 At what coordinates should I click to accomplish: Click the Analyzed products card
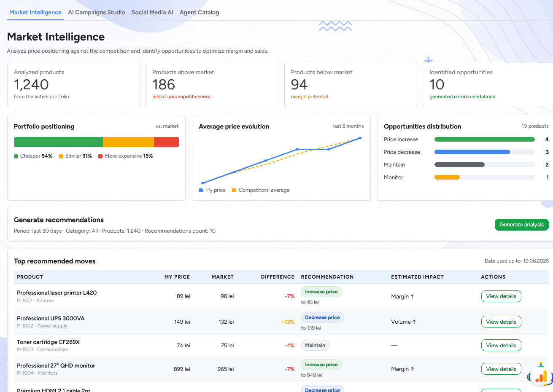coord(73,85)
